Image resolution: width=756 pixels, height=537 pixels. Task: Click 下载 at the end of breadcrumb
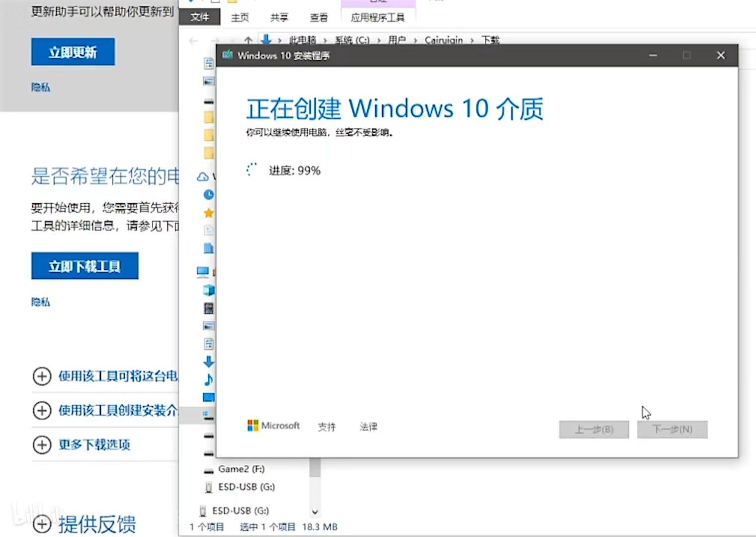pos(490,40)
